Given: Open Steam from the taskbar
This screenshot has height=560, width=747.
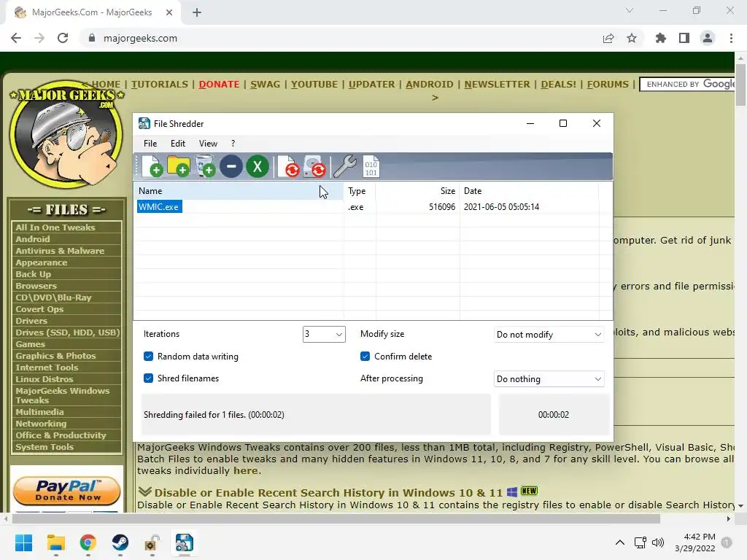Looking at the screenshot, I should [x=120, y=542].
